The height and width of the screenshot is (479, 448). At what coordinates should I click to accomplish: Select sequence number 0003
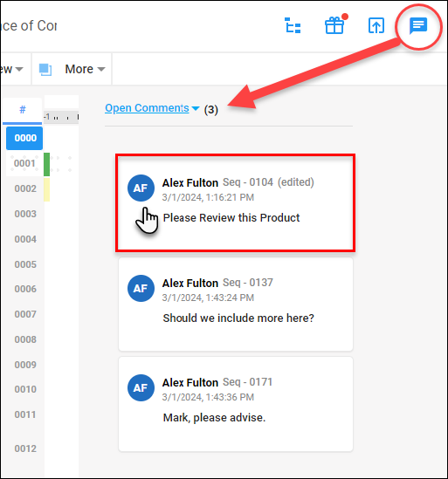25,214
